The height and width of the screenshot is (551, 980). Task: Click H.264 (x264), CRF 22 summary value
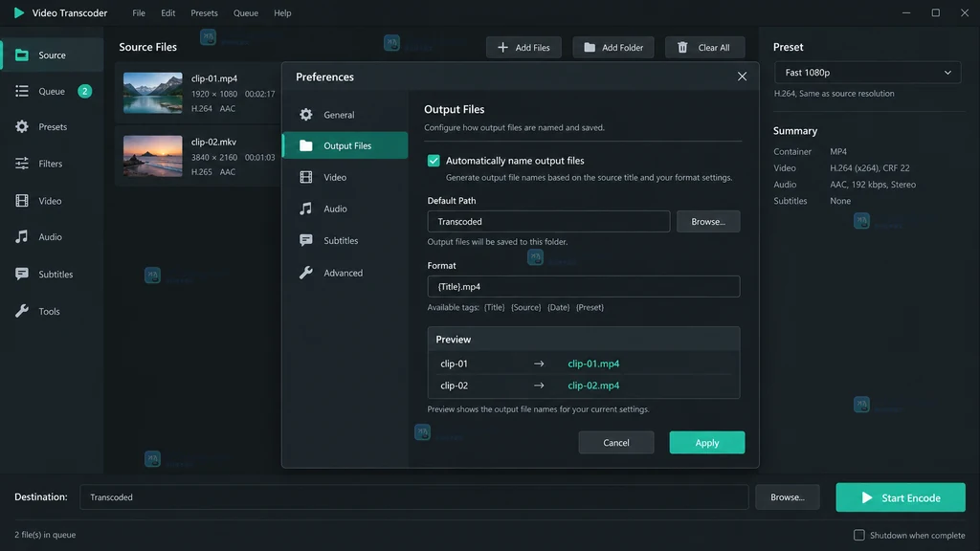point(870,168)
